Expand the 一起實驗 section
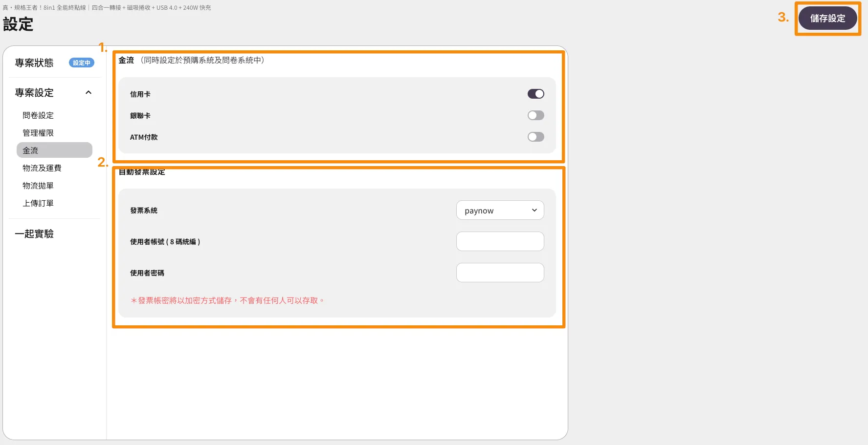The image size is (868, 445). [x=34, y=234]
